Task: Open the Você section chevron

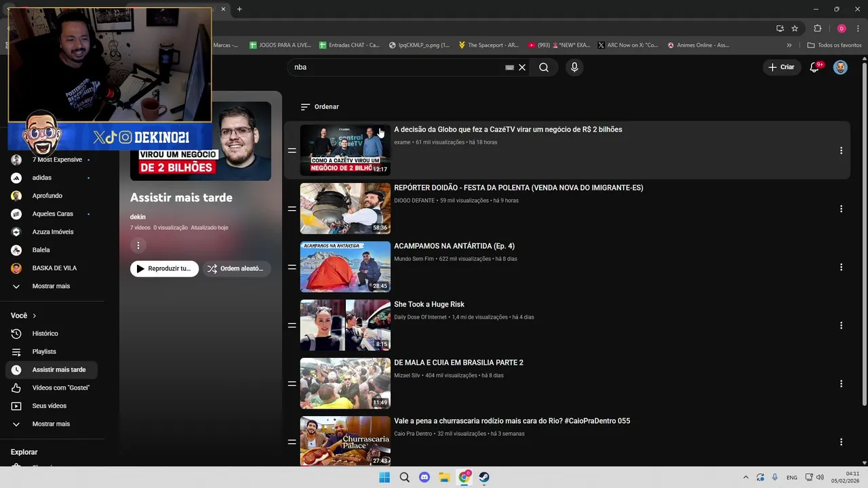Action: 35,316
